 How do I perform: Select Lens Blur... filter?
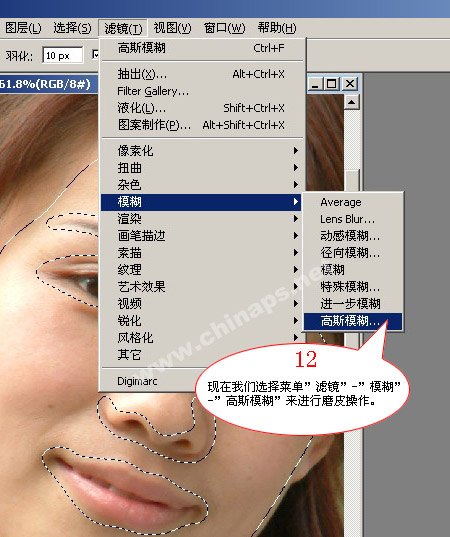(353, 219)
